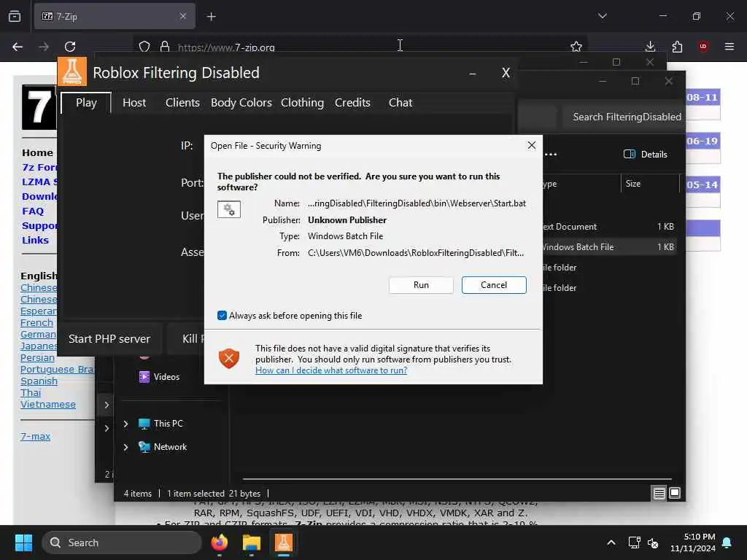Open Firefox recent browsing view icon
Screen dimensions: 747x560
pos(15,16)
